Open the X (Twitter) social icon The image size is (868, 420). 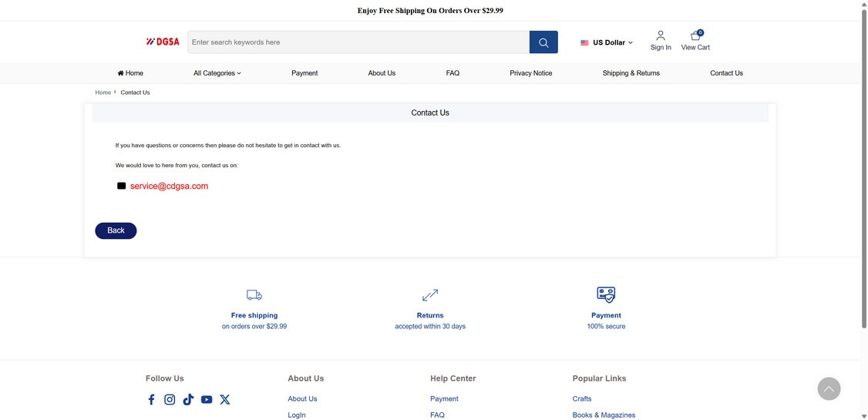tap(225, 399)
